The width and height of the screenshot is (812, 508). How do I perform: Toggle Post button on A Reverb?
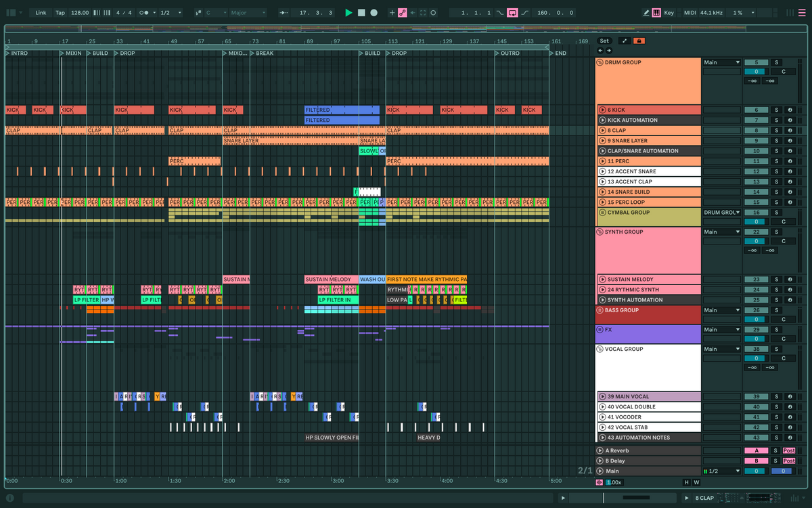(788, 450)
